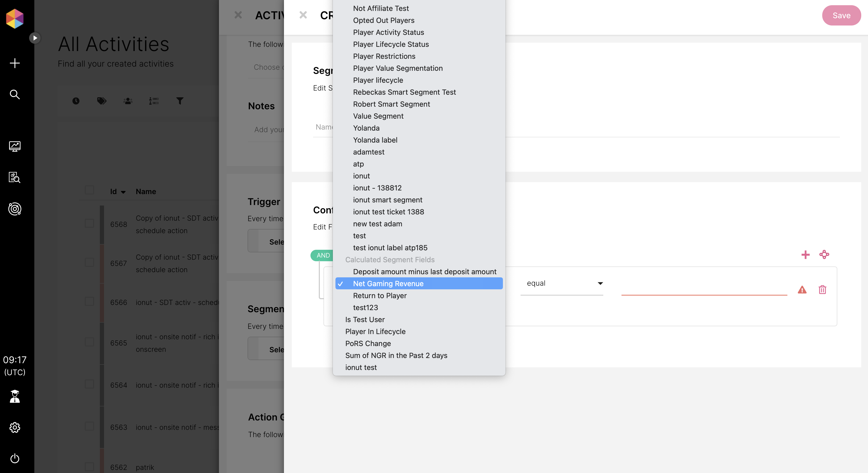Open the dashboard monitor chart icon
The image size is (868, 473).
click(x=15, y=146)
